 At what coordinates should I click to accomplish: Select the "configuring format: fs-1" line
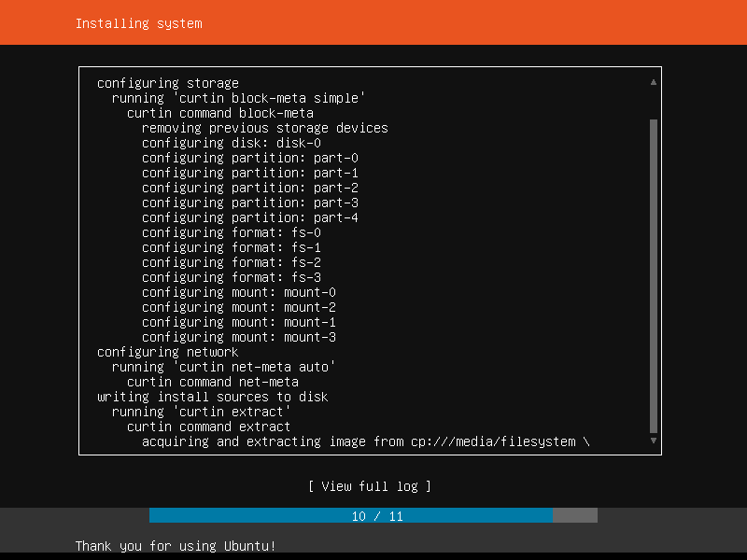(x=232, y=247)
